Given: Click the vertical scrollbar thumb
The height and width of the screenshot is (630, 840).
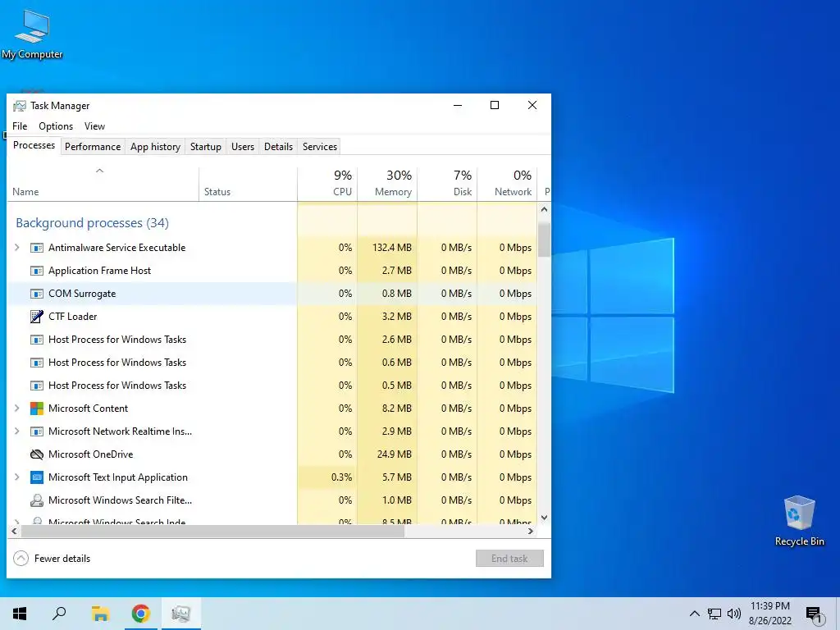Looking at the screenshot, I should click(545, 240).
